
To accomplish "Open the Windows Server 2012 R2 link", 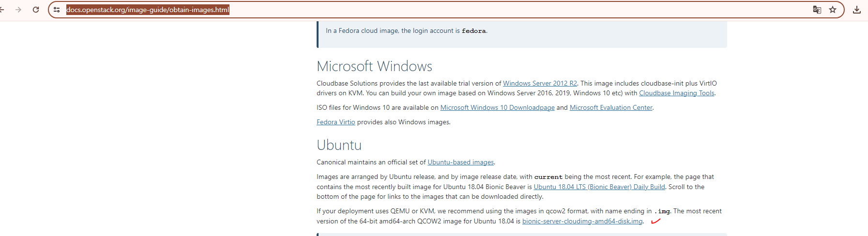I will tap(540, 83).
